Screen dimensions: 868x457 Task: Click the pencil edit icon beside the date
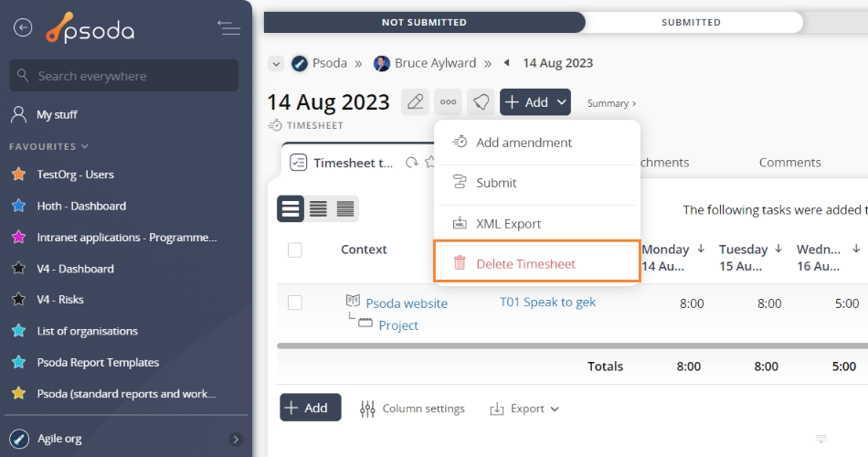(x=415, y=102)
